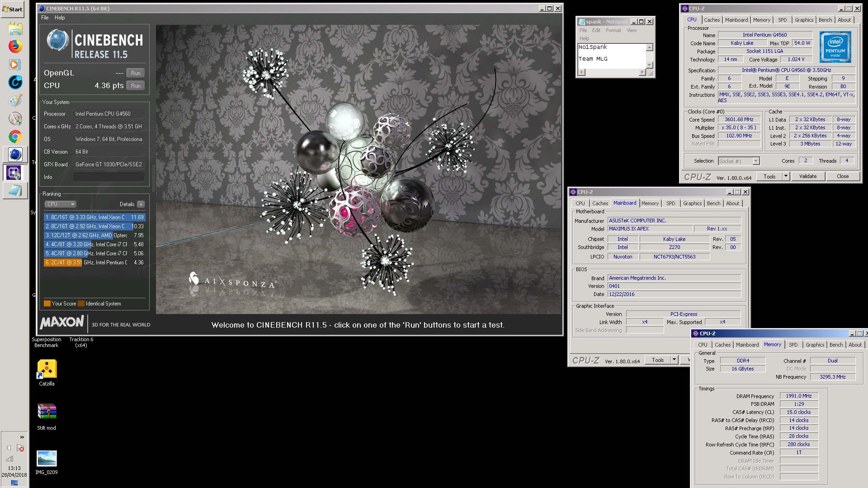Switch to Mainboard tab in top CPU-Z

[x=736, y=20]
